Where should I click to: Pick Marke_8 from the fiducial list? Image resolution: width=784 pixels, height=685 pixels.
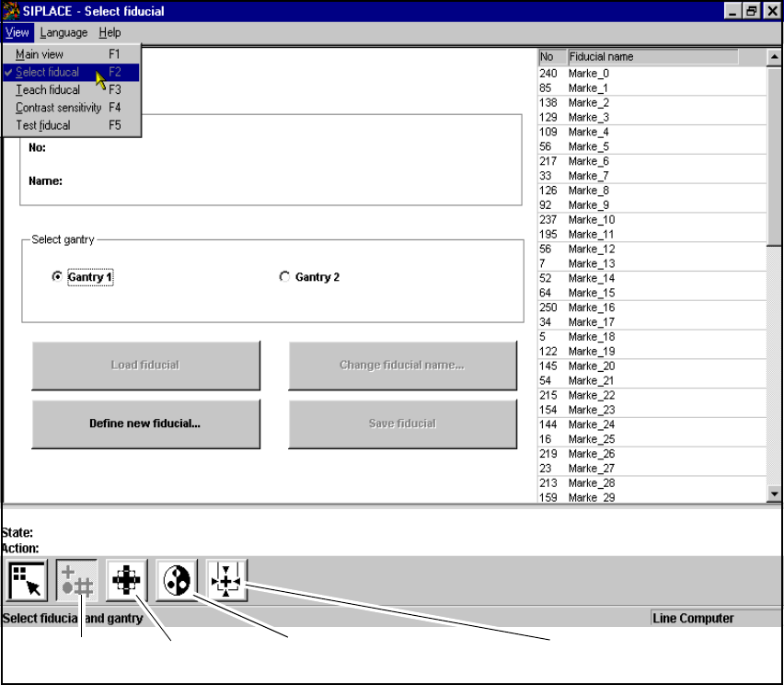(x=652, y=191)
